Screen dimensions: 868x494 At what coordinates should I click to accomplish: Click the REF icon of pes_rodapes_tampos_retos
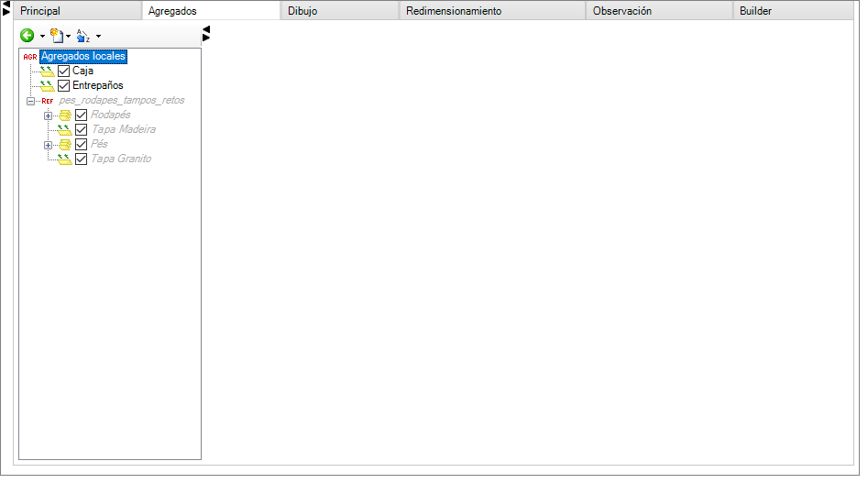point(48,101)
